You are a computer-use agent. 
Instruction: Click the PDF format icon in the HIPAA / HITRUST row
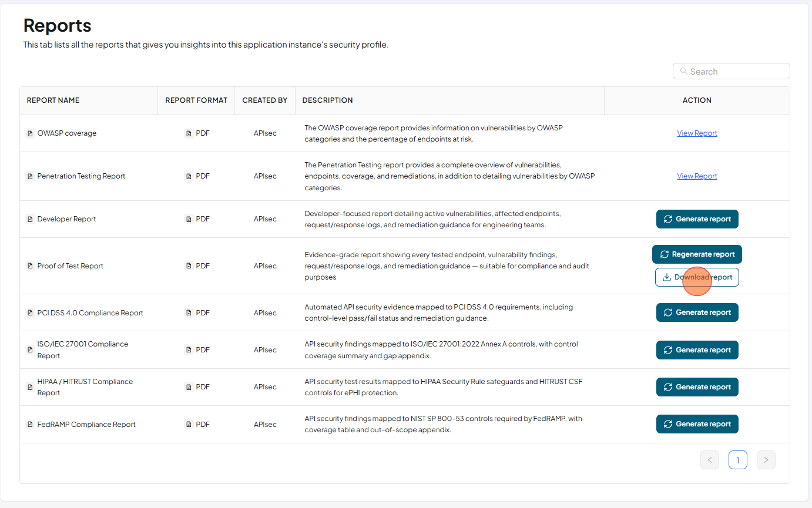pyautogui.click(x=189, y=387)
